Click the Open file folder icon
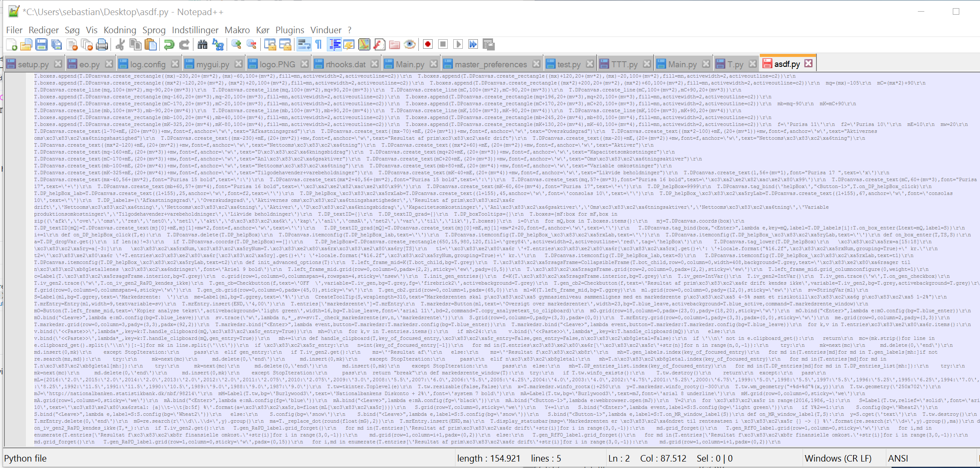Screen dimensions: 980x468 pos(26,44)
